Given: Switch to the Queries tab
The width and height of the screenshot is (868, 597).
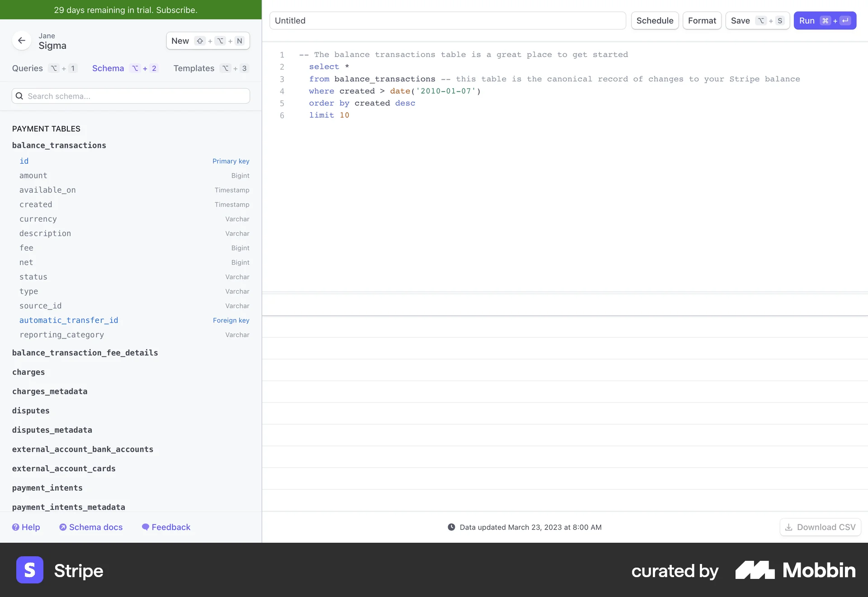Looking at the screenshot, I should click(27, 68).
